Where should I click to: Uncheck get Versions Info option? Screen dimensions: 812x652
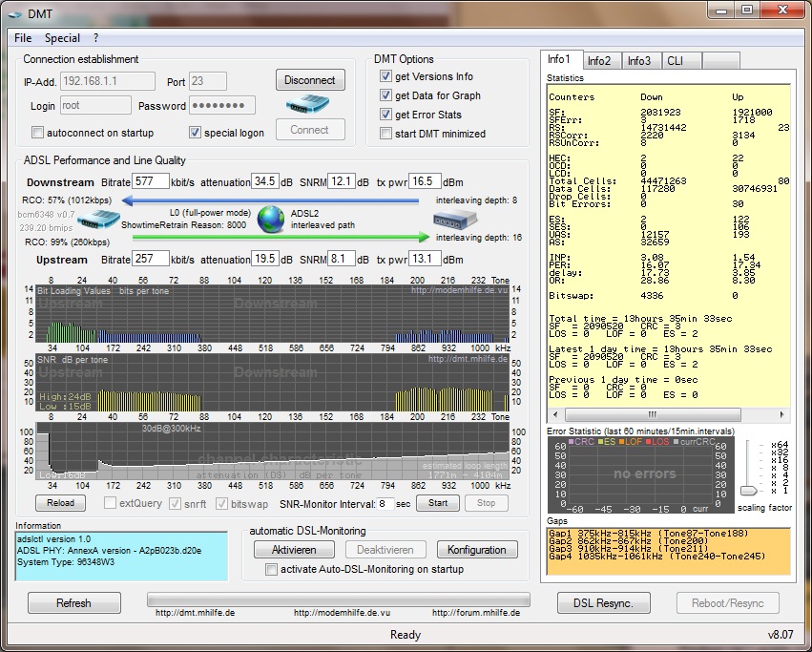pyautogui.click(x=385, y=76)
